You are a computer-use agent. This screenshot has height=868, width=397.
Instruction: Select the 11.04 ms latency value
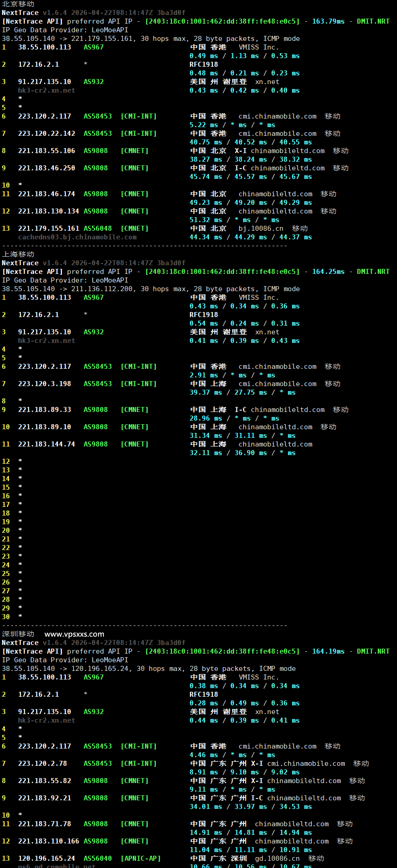pos(206,850)
